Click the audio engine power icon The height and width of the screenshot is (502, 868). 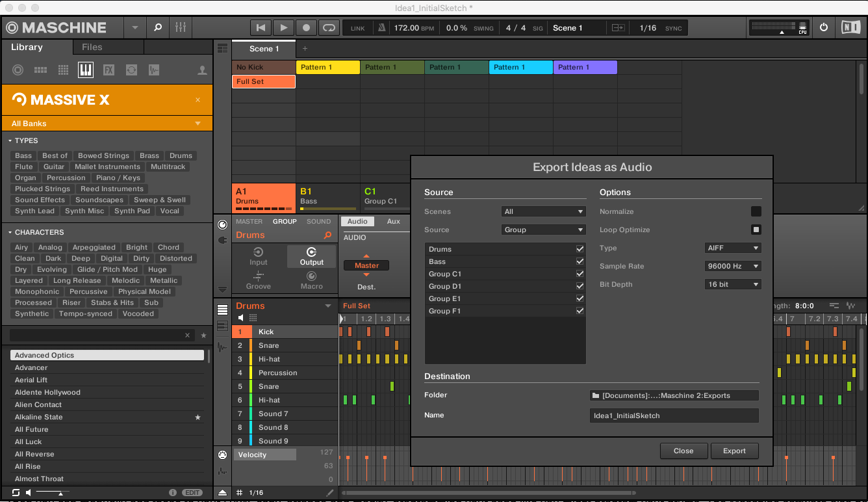click(824, 27)
